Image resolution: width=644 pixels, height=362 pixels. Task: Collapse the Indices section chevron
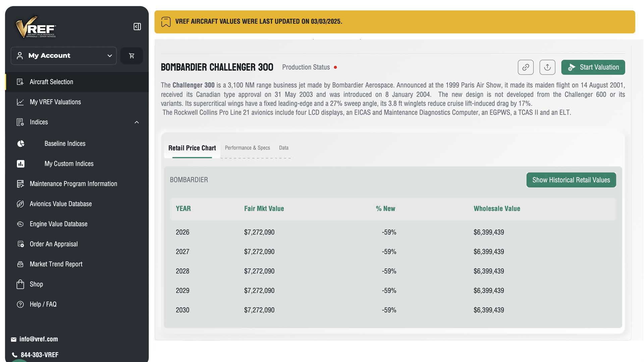coord(137,122)
